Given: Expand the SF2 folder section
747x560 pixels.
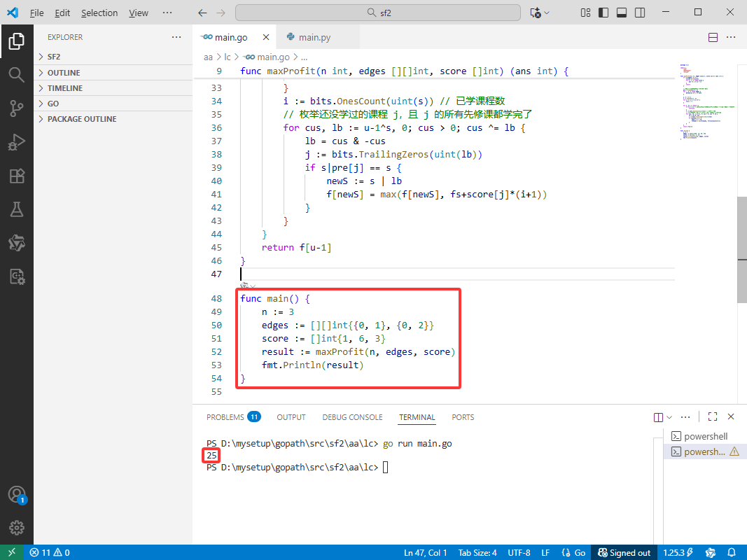Looking at the screenshot, I should [113, 57].
